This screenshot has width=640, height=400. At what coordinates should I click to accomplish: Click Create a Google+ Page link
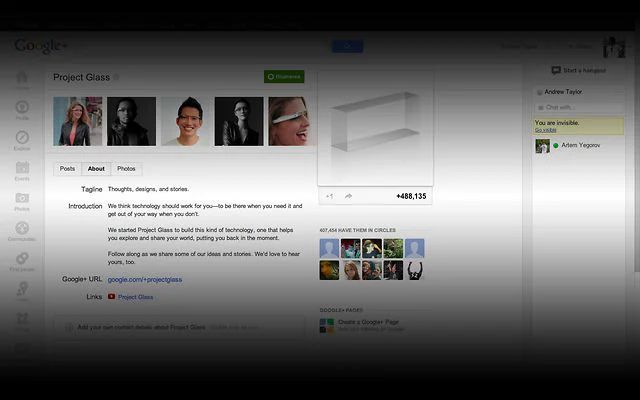pyautogui.click(x=368, y=322)
